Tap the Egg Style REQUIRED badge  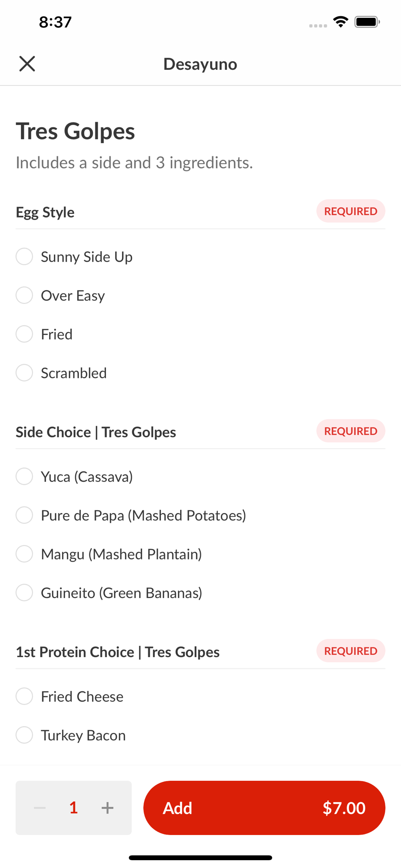[x=351, y=211]
